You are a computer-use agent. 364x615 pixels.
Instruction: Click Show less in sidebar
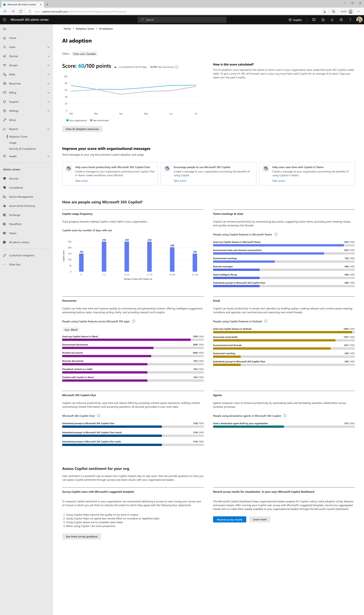(x=26, y=265)
